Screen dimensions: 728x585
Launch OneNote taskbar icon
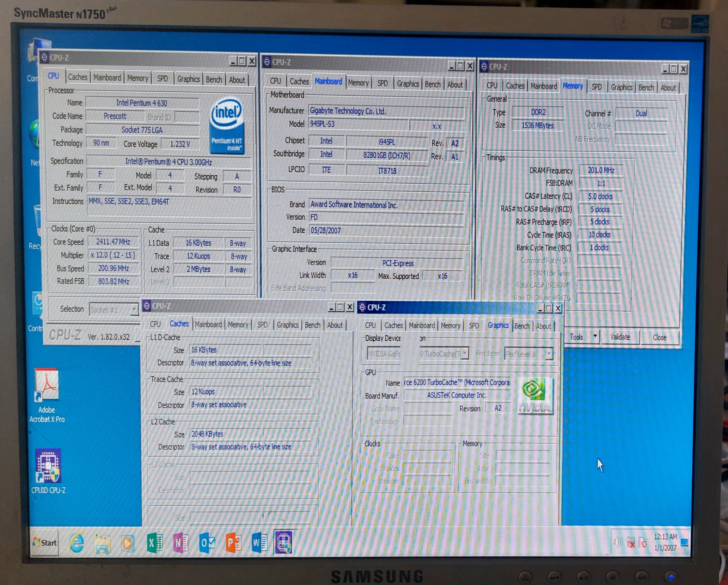(181, 543)
